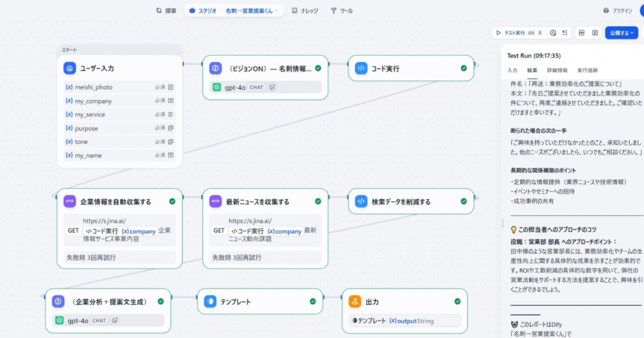
Task: Click the green check status on テンプレート node
Action: pos(313,302)
